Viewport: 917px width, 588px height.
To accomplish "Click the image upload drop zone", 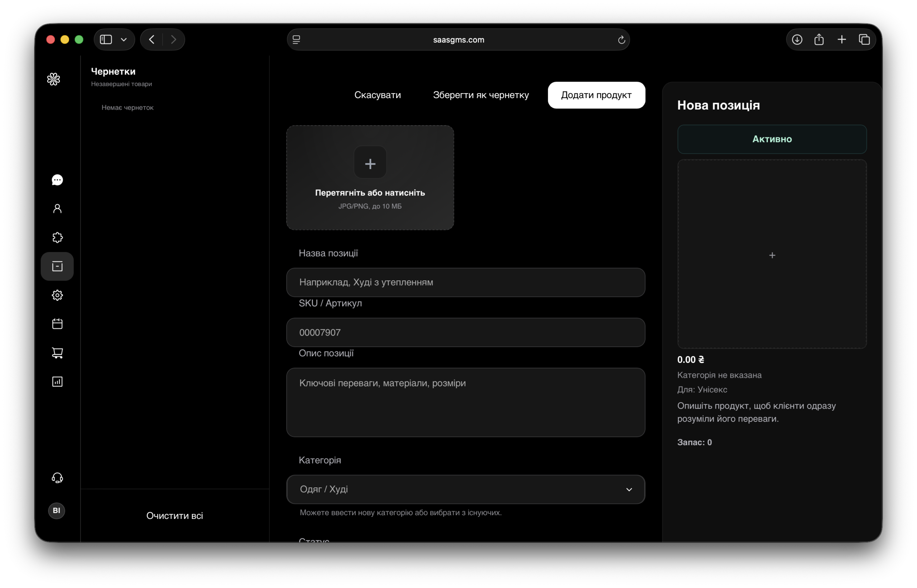I will coord(370,178).
